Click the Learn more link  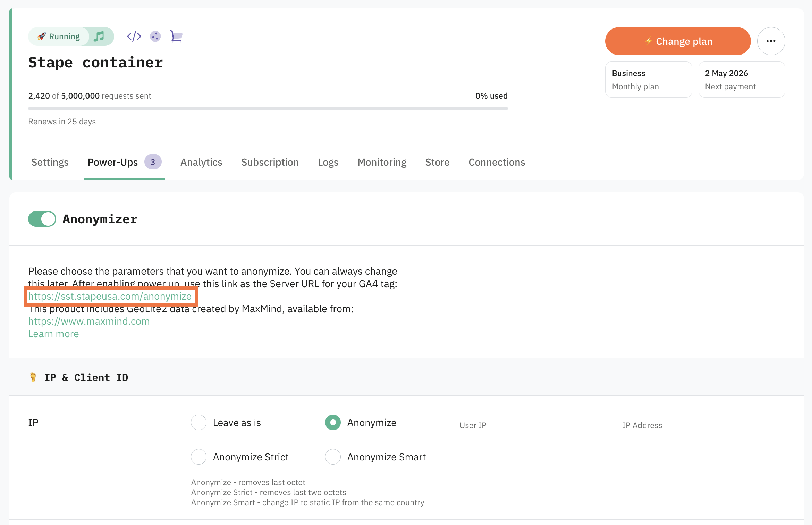pos(53,334)
